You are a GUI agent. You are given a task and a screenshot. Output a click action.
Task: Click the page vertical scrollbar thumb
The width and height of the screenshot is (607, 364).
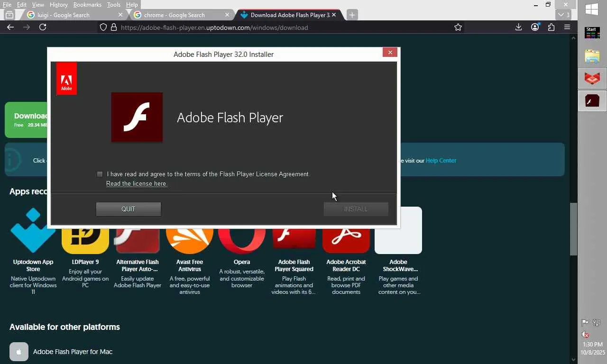(574, 229)
